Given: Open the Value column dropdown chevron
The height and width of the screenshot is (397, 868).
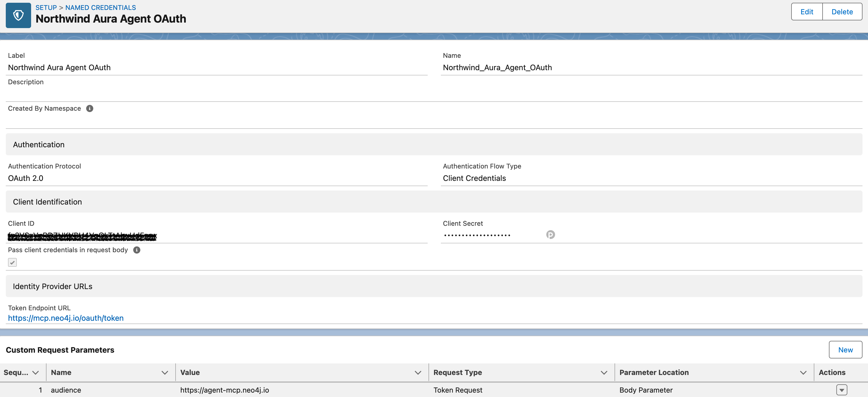Looking at the screenshot, I should click(x=418, y=373).
